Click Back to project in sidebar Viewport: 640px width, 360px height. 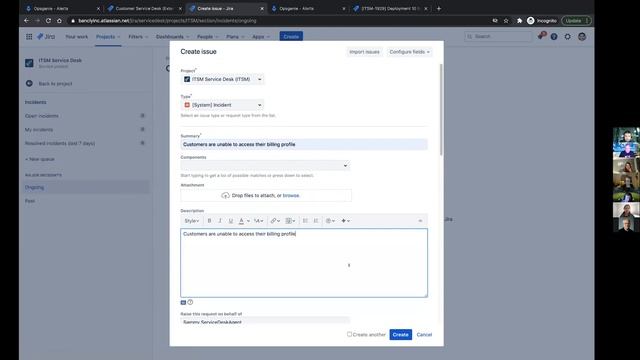55,84
